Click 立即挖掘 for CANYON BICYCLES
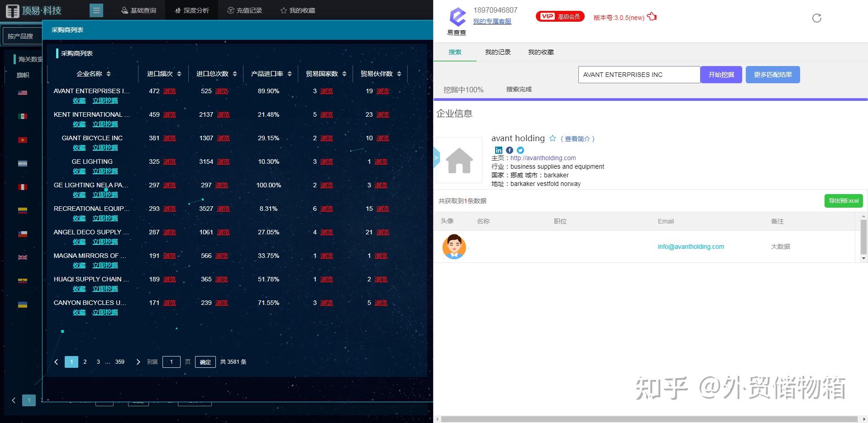 click(105, 312)
